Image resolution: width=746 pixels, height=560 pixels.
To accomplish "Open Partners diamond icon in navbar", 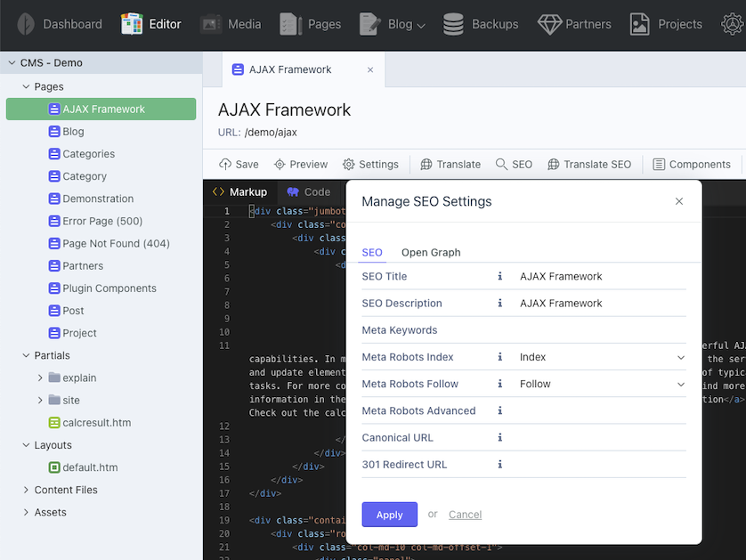I will point(549,24).
